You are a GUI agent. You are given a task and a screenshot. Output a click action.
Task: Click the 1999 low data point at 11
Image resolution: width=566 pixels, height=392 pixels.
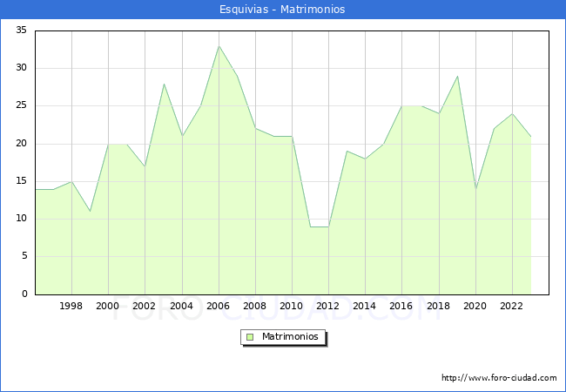(x=91, y=212)
